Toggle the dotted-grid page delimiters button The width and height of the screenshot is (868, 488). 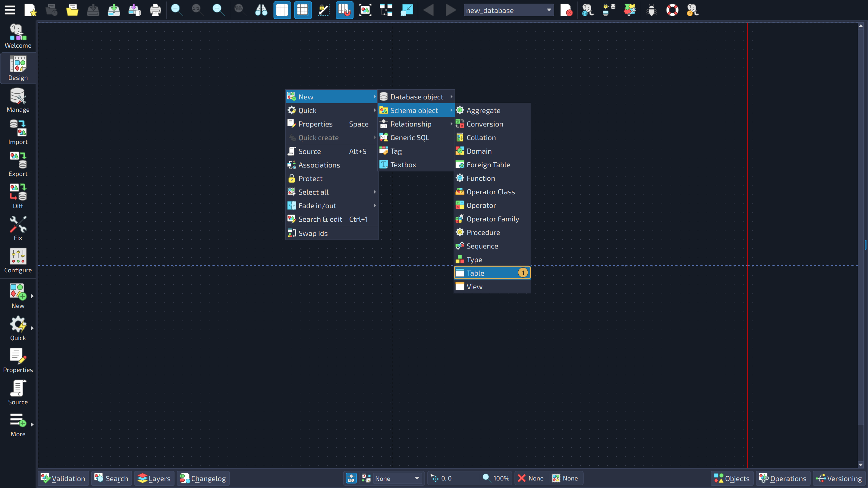(303, 10)
